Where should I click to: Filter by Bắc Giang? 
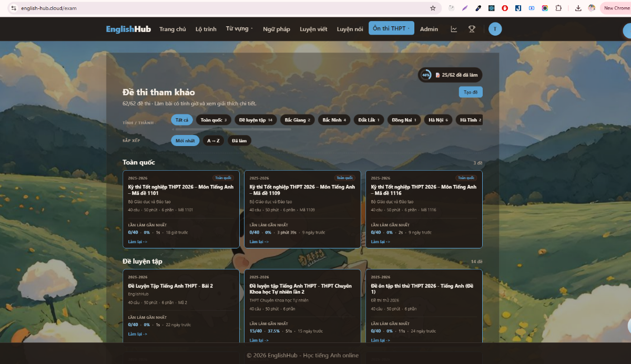[297, 120]
